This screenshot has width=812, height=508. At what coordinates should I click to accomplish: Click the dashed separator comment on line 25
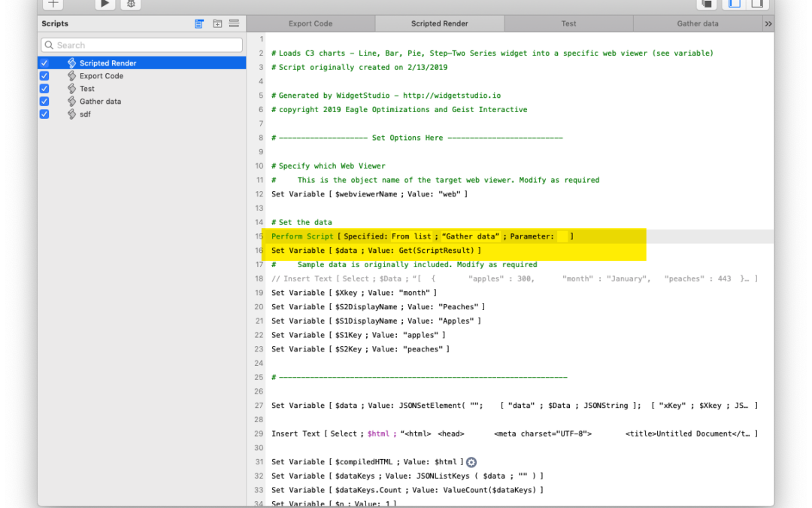[420, 377]
